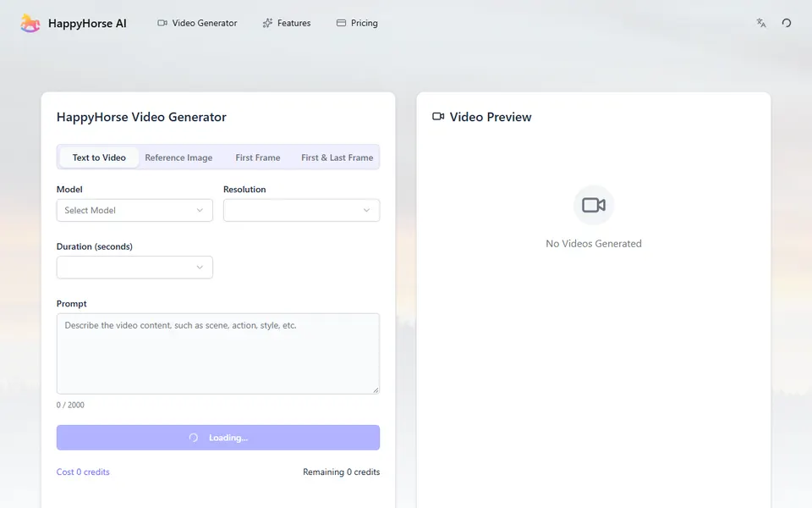Switch to the Reference Image tab

click(178, 157)
